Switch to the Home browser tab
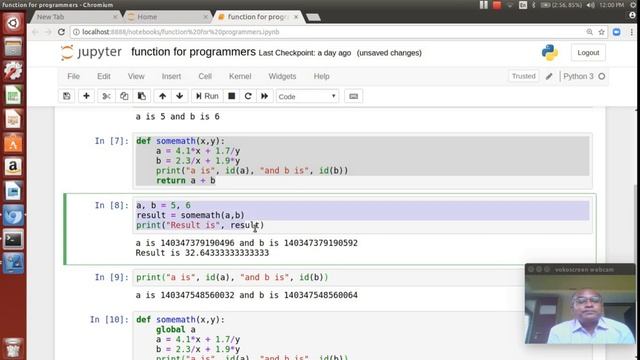The width and height of the screenshot is (640, 360). (x=167, y=17)
